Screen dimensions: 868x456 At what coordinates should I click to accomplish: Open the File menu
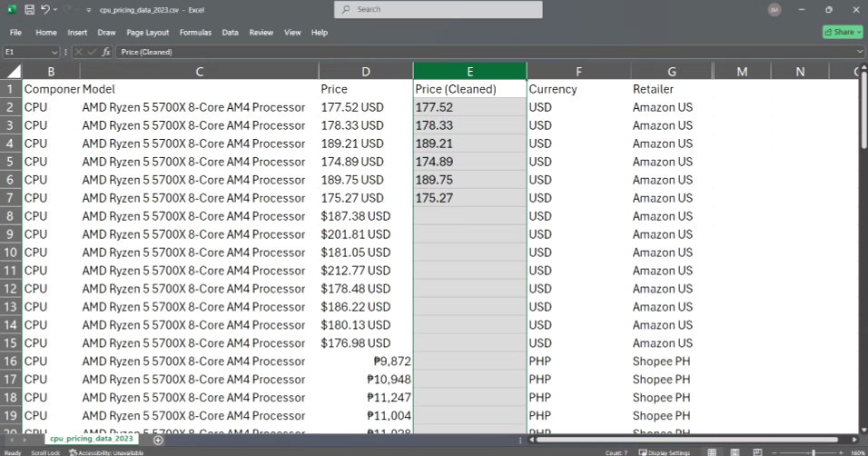[x=15, y=33]
